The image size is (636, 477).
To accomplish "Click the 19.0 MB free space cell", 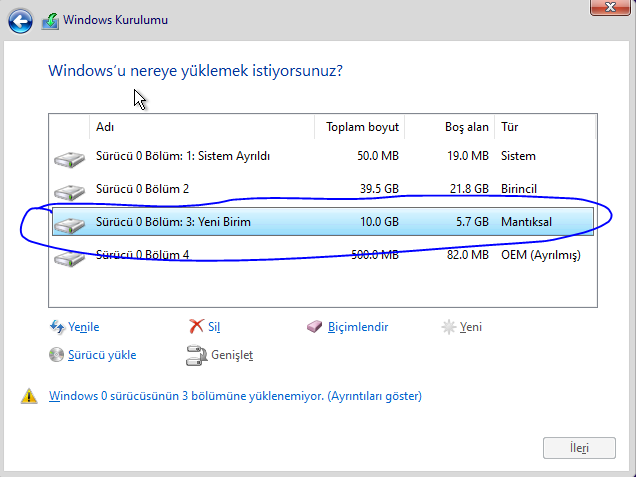I will 468,156.
